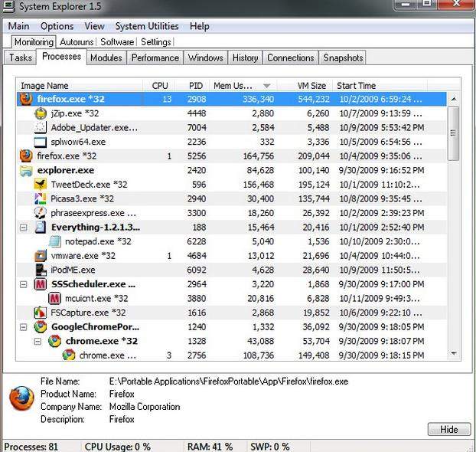Collapse the SSScheduler.exe process tree
The image size is (476, 452).
(x=24, y=284)
